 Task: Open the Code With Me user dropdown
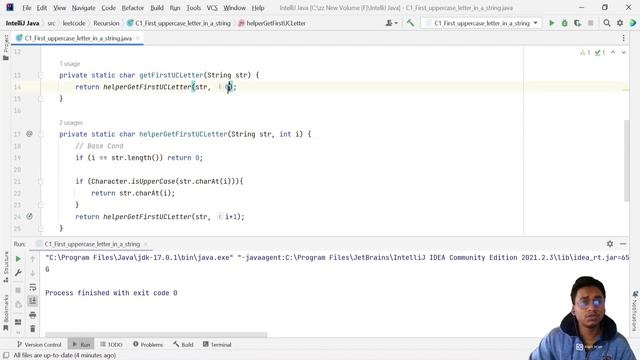(391, 23)
